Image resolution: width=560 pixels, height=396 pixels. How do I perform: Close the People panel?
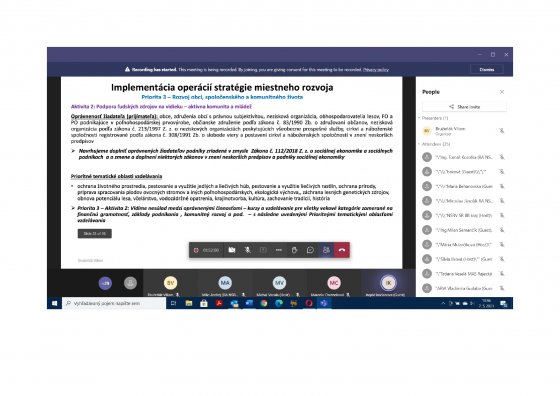click(x=502, y=92)
